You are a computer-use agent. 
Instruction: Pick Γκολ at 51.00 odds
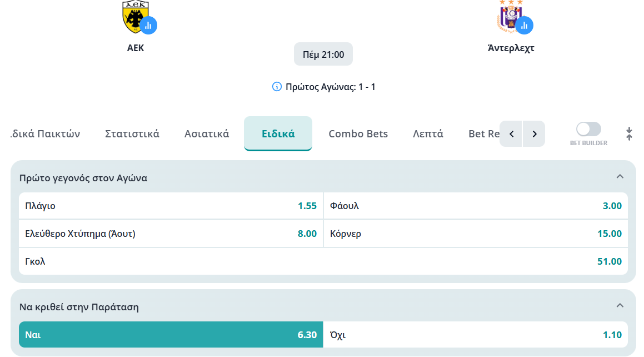(x=323, y=261)
